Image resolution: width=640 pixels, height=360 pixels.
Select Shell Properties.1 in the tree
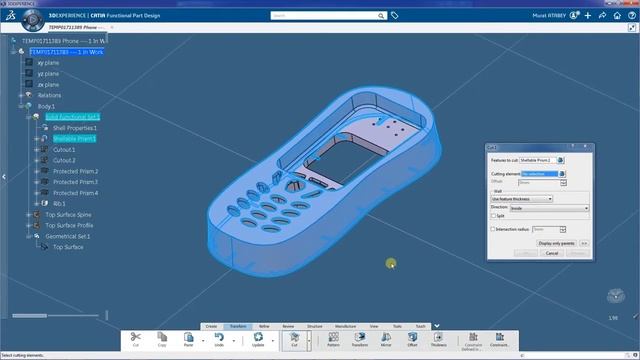pos(75,128)
